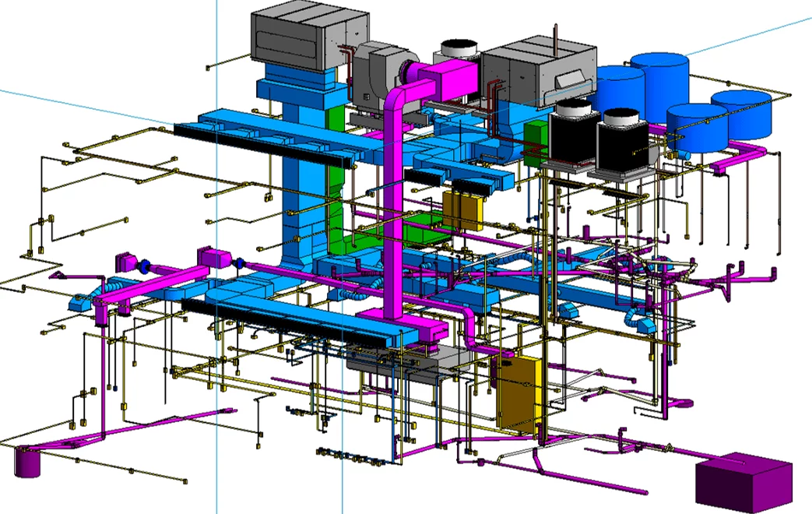The height and width of the screenshot is (514, 812).
Task: Select the small yellow panel in mid center
Action: click(x=463, y=210)
